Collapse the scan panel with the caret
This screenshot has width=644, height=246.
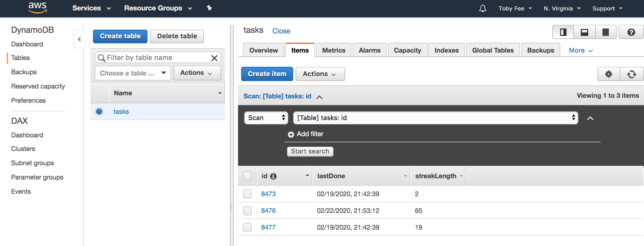click(x=590, y=118)
